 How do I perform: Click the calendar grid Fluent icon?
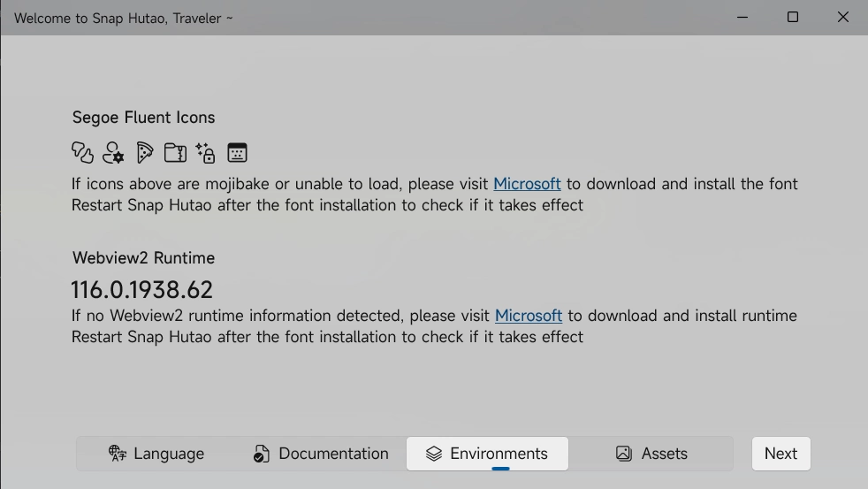tap(237, 152)
